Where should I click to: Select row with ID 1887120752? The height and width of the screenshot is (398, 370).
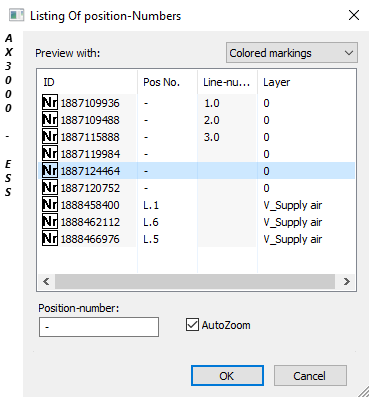point(196,188)
